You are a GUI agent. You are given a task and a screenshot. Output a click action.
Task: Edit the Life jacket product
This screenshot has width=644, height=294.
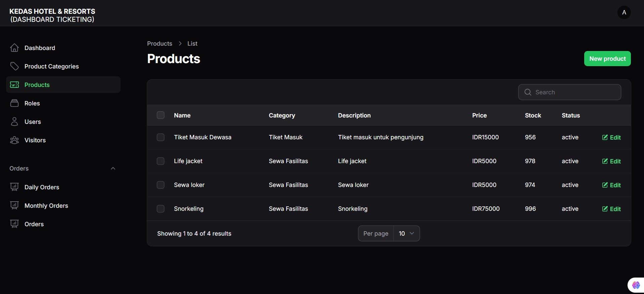click(611, 161)
